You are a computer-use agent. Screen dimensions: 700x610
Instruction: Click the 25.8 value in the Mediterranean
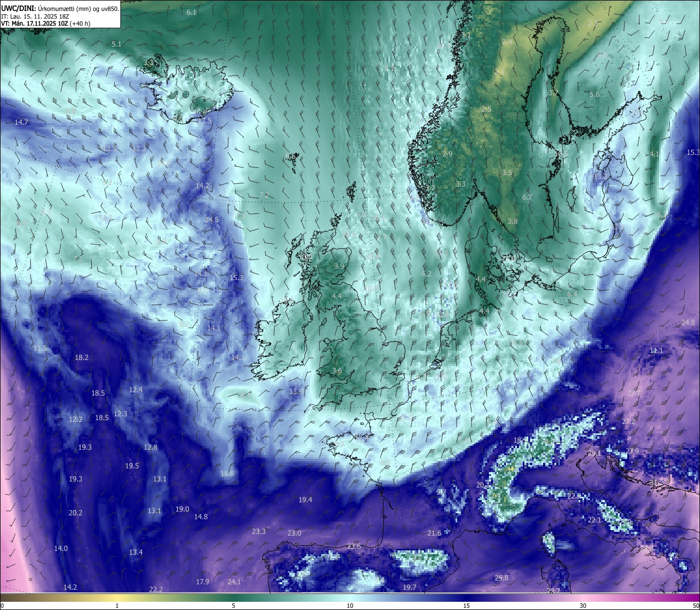tap(501, 578)
